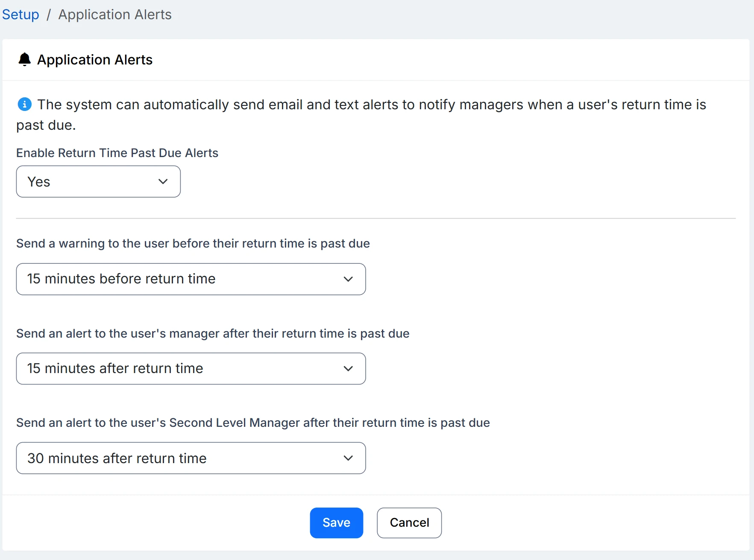The height and width of the screenshot is (560, 754).
Task: Click the blue info icon
Action: tap(24, 104)
